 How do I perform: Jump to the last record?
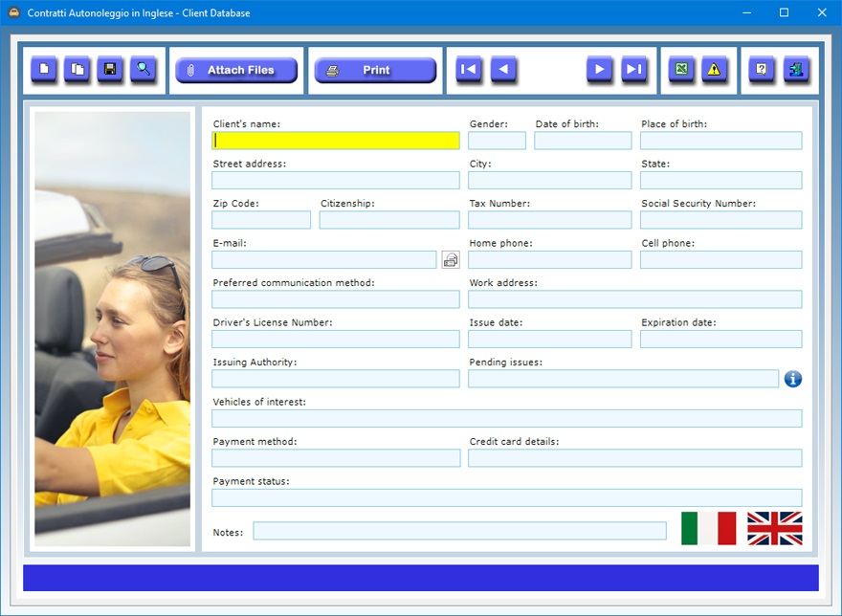click(x=633, y=70)
